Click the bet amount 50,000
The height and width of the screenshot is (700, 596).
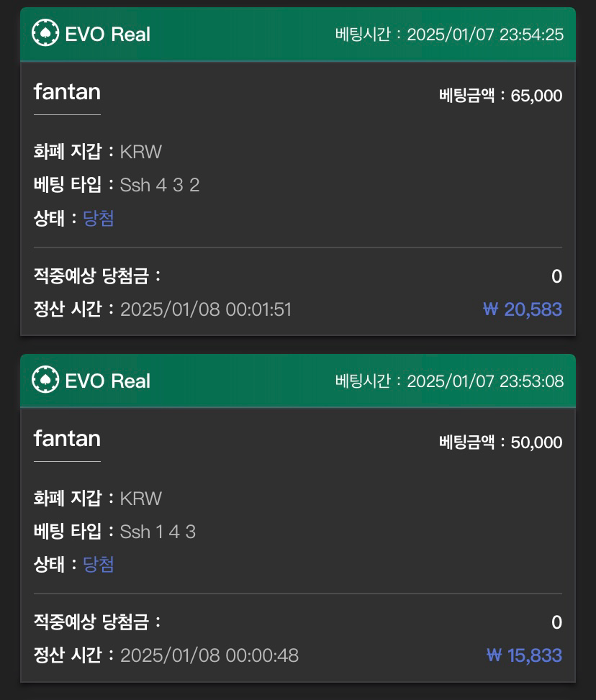(536, 442)
